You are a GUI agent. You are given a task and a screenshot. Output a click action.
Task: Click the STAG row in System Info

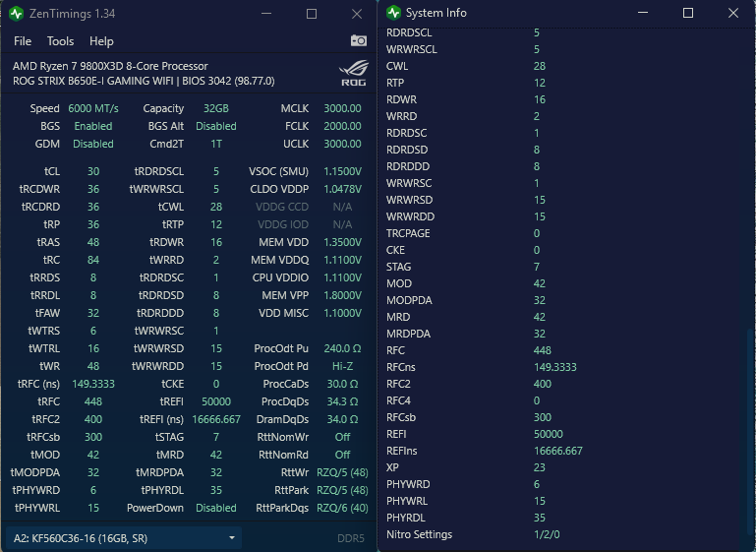561,267
